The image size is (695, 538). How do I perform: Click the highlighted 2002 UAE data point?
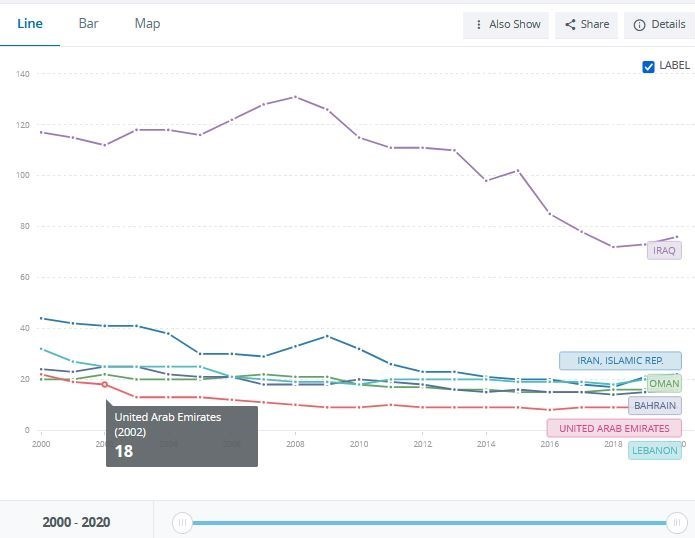click(104, 384)
